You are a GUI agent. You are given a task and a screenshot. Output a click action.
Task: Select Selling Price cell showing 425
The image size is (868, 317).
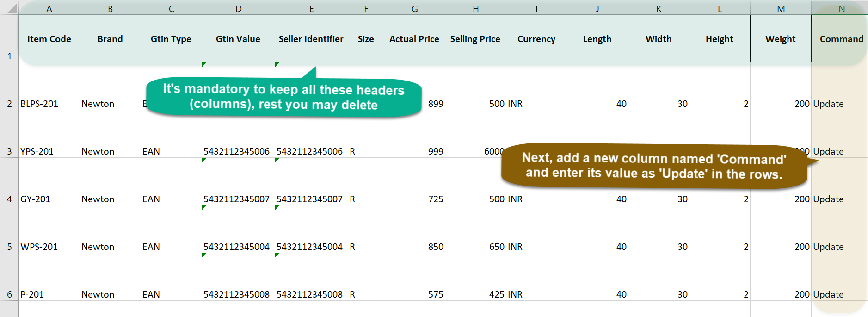pyautogui.click(x=475, y=277)
